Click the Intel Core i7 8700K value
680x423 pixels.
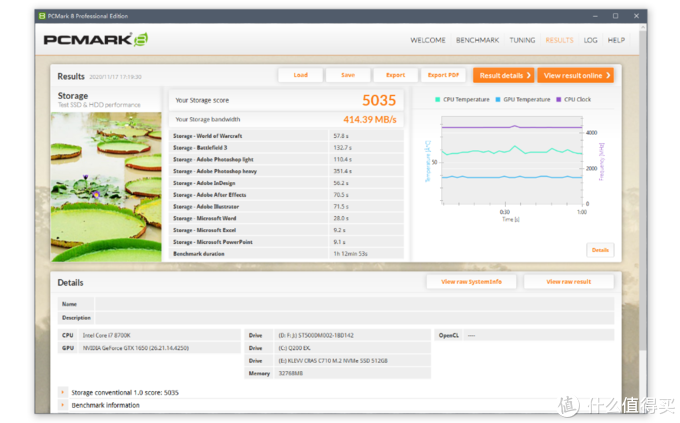(106, 335)
